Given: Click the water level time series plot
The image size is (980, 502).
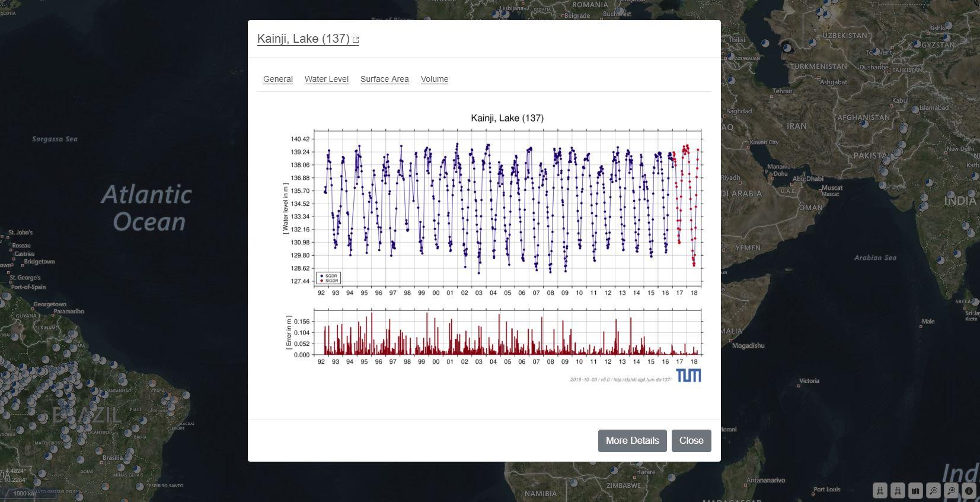Looking at the screenshot, I should pos(507,208).
